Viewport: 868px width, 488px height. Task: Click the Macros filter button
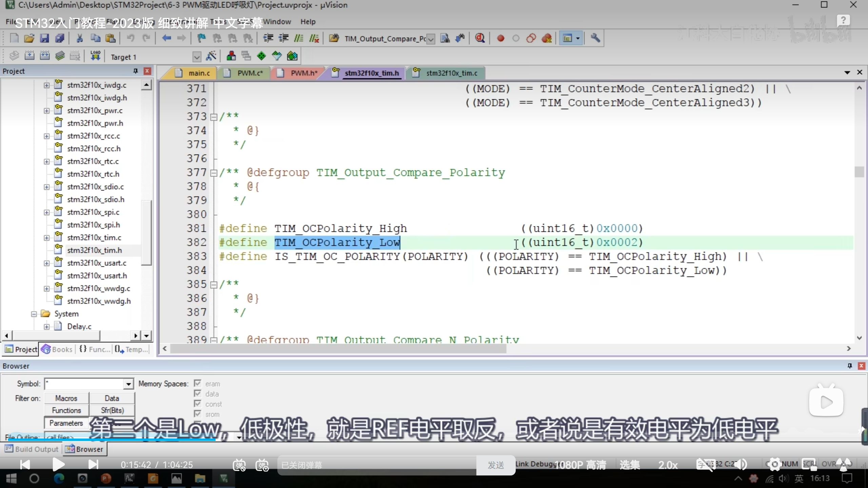coord(66,398)
